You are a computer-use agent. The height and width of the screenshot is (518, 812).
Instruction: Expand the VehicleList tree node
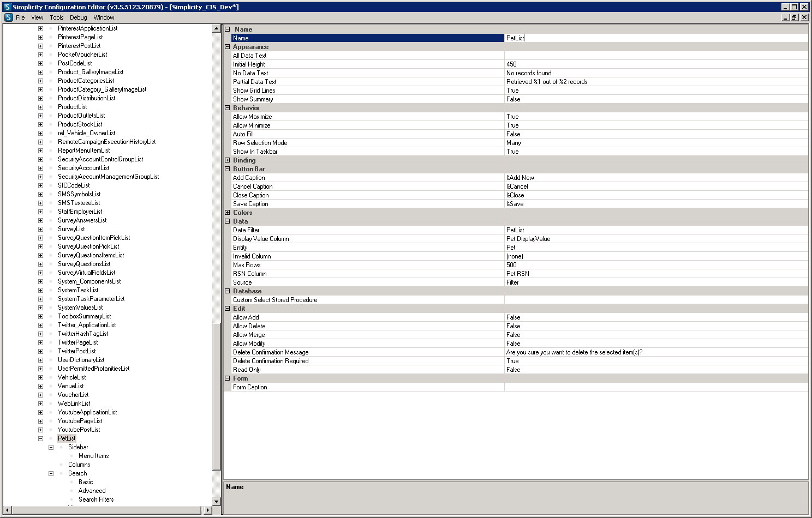(x=40, y=377)
